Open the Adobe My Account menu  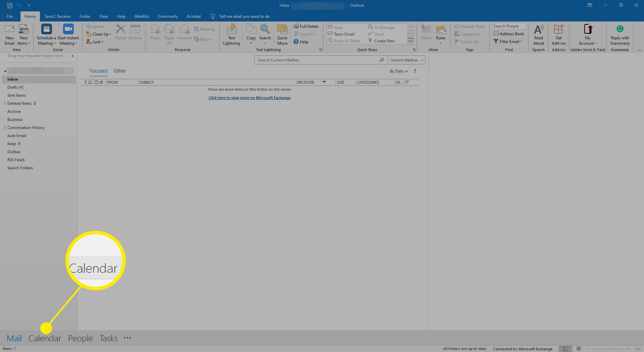pos(588,35)
